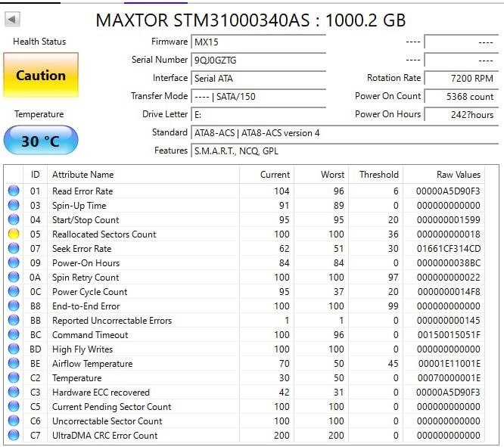Click the yellow Caution health status button
Image resolution: width=504 pixels, height=447 pixels.
coord(41,75)
